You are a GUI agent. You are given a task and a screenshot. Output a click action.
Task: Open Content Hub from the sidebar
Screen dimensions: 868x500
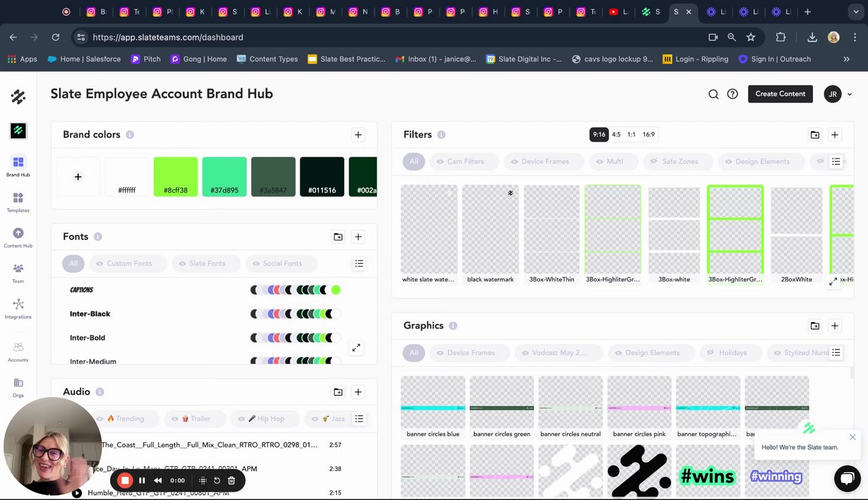(x=18, y=237)
